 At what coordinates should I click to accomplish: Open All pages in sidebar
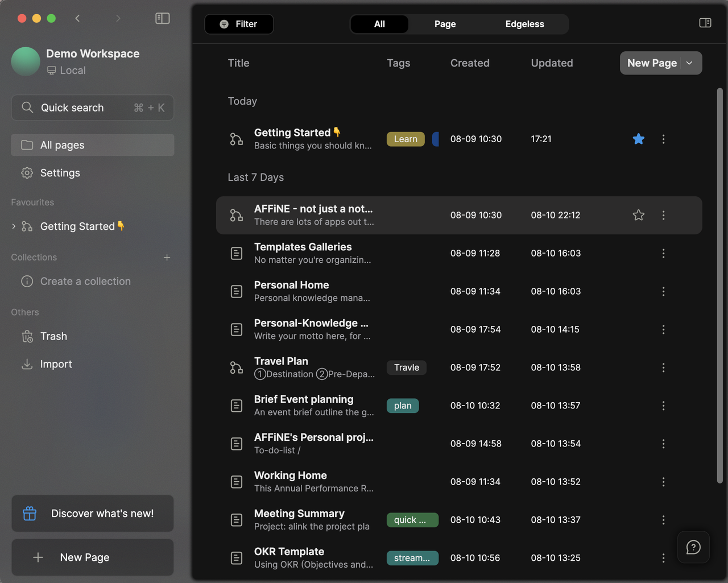pos(93,145)
